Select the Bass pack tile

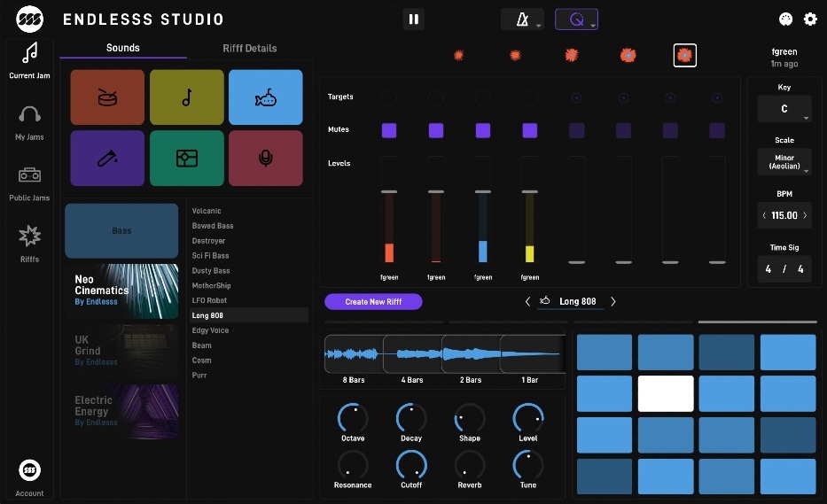click(121, 231)
